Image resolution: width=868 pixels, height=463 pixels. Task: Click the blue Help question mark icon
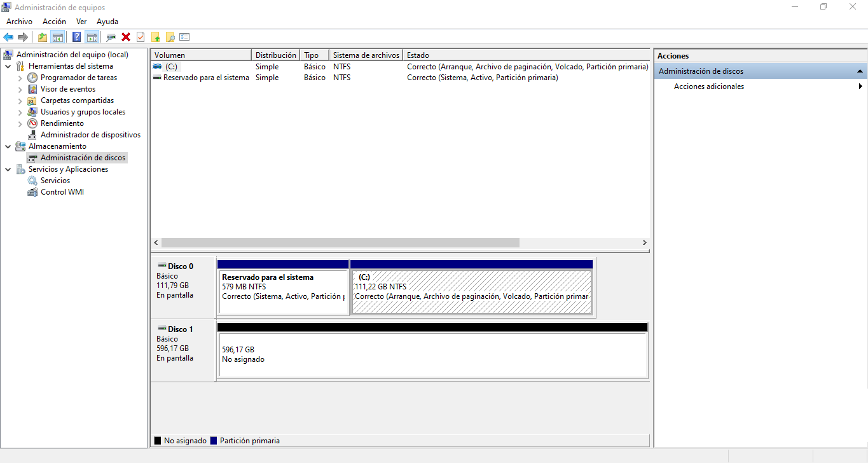point(76,37)
